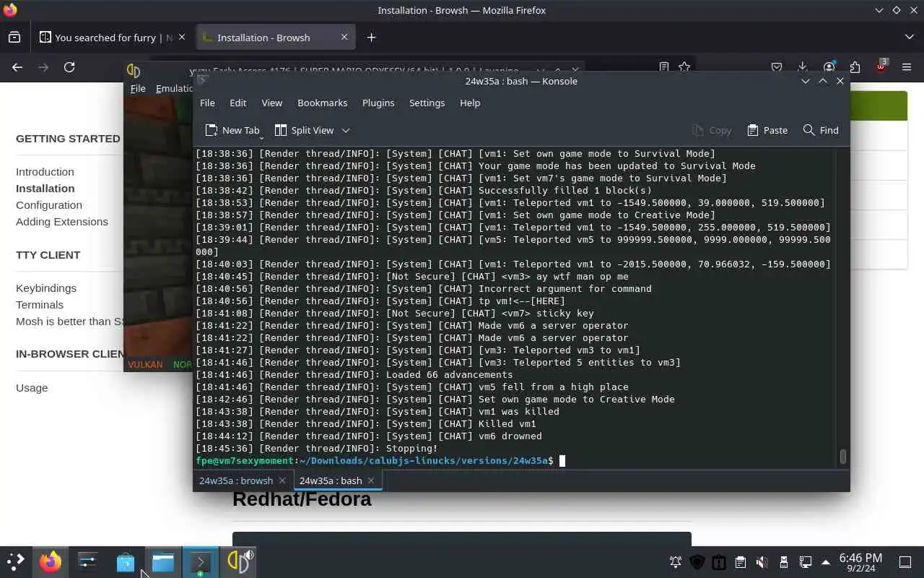The width and height of the screenshot is (924, 578).
Task: Reload the page in Firefox
Action: coord(69,67)
